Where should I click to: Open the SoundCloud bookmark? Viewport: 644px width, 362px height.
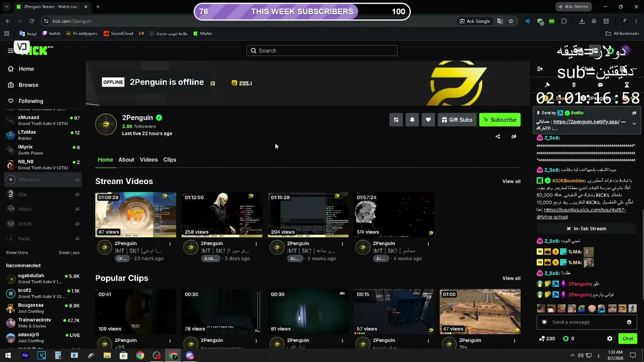point(118,34)
